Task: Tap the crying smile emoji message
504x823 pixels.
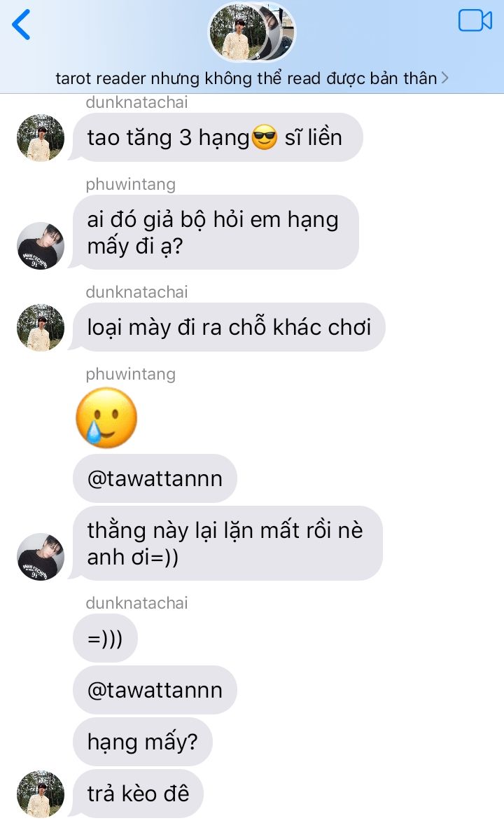Action: coord(106,417)
